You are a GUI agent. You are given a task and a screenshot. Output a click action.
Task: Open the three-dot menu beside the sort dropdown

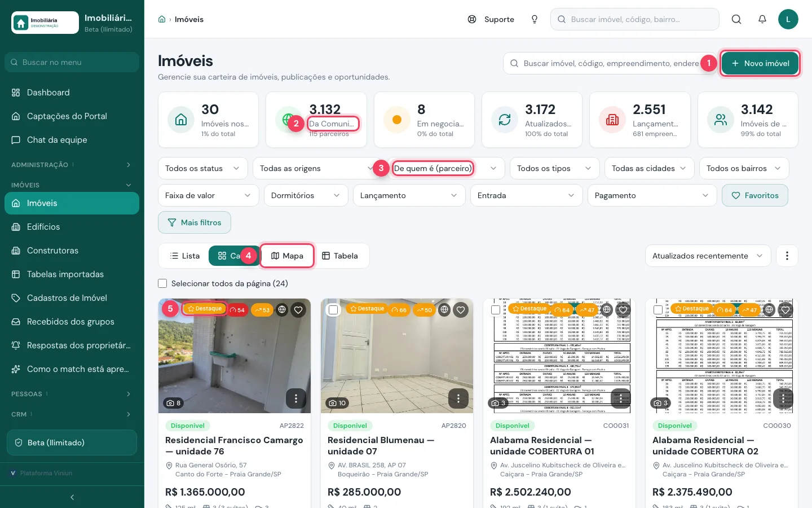[787, 256]
